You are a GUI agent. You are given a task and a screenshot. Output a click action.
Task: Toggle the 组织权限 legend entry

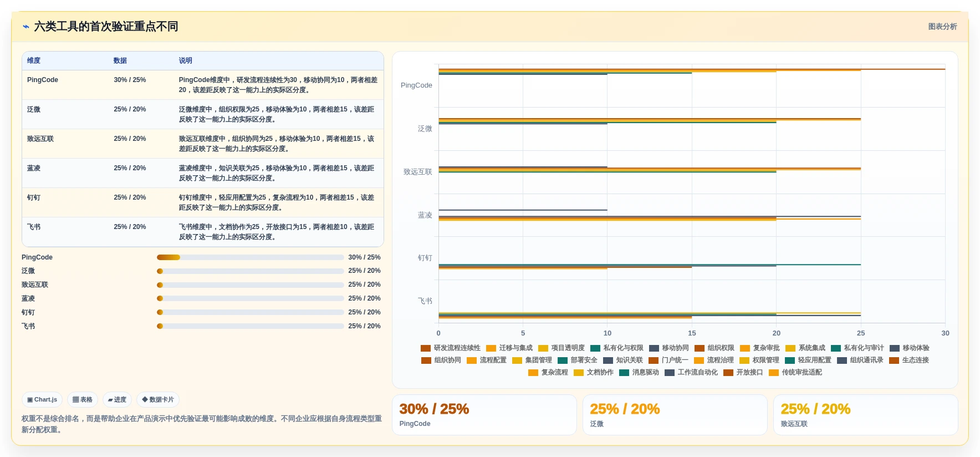[714, 348]
